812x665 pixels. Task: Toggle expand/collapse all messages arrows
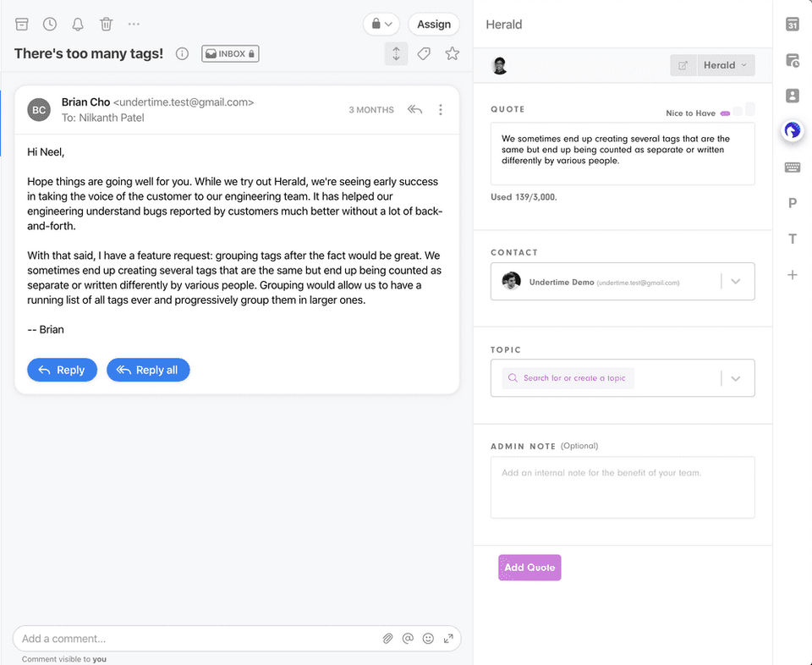pyautogui.click(x=396, y=54)
